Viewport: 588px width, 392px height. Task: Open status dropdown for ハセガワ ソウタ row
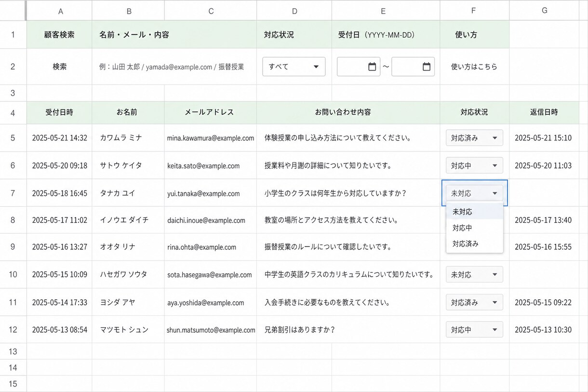474,275
